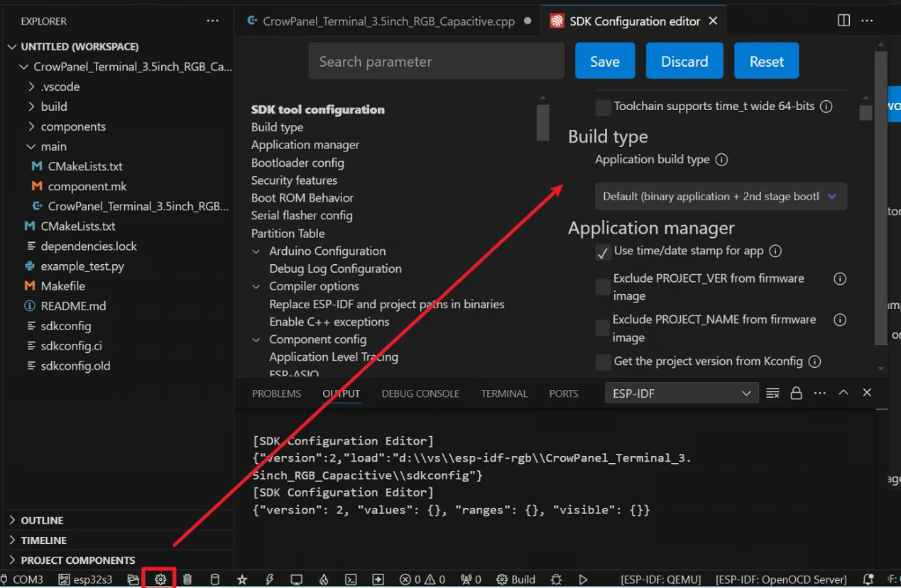Click the flash lightning bolt icon

(x=269, y=579)
